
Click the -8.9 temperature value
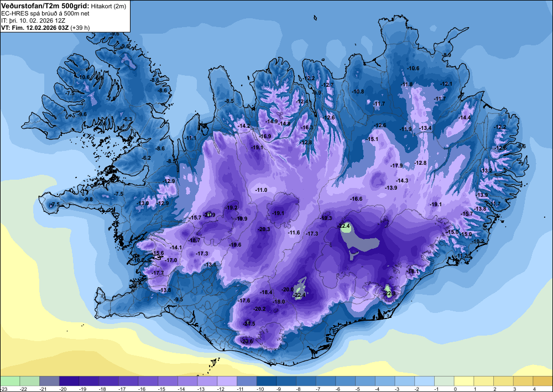(447, 55)
